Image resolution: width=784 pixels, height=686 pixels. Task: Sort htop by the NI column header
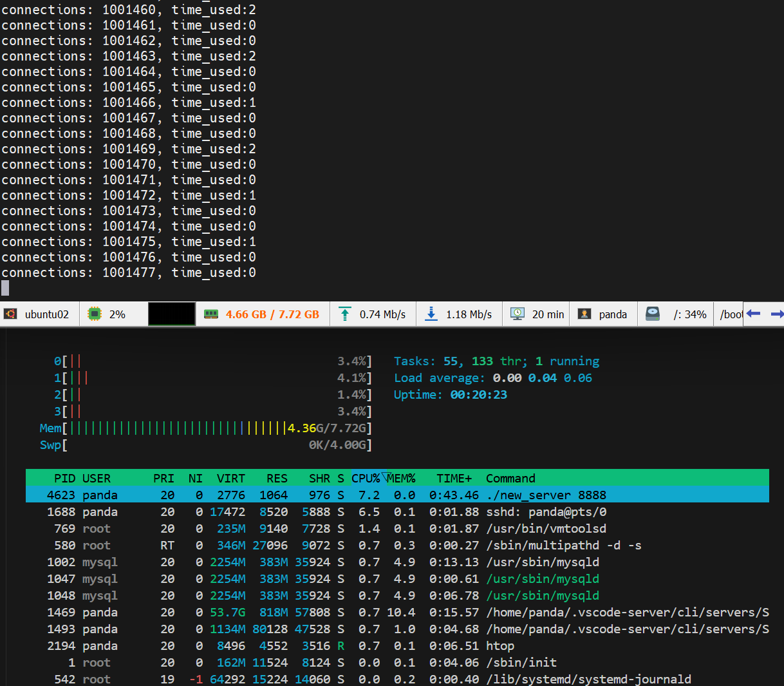[x=196, y=478]
